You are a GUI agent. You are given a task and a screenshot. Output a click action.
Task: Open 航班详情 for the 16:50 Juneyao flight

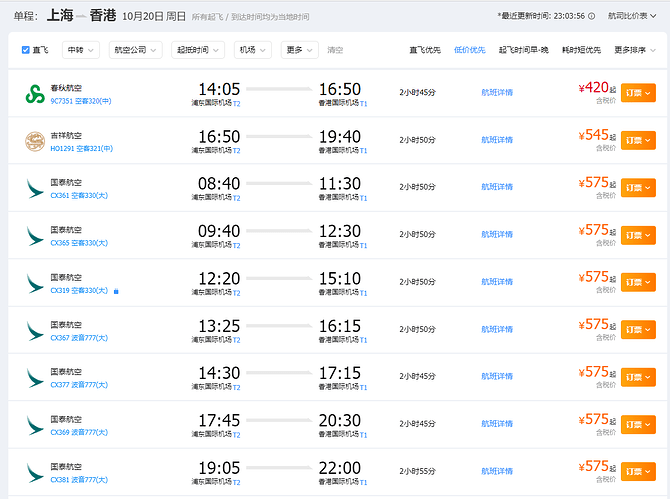[x=497, y=140]
